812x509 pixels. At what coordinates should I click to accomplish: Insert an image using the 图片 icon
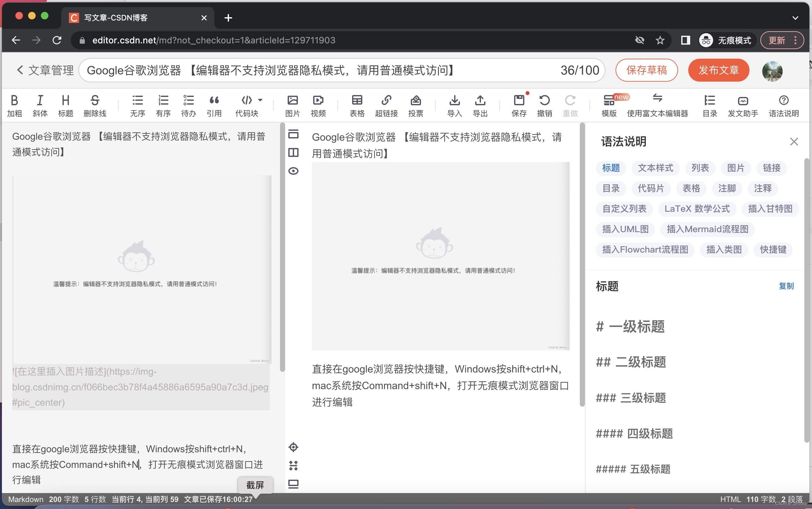(x=292, y=105)
